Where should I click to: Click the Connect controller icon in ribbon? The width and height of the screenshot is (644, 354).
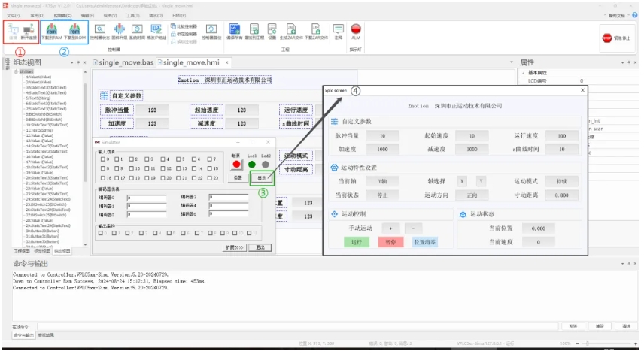(x=13, y=31)
